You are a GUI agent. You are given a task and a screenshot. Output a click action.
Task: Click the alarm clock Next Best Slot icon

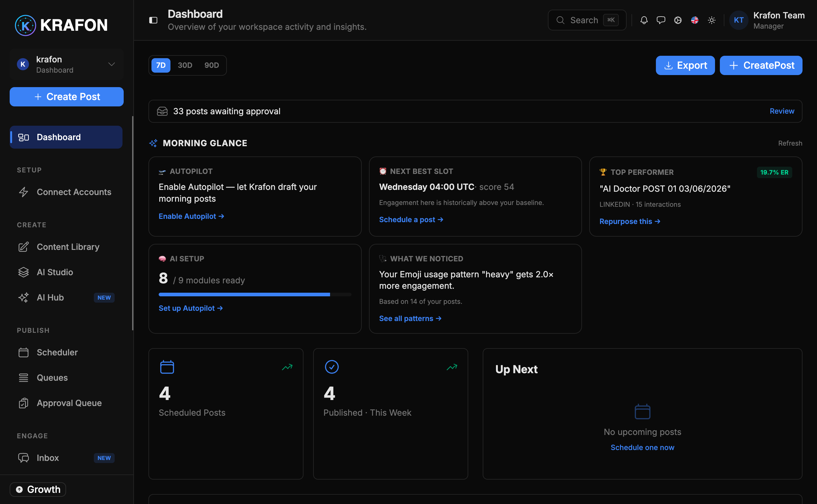[383, 171]
